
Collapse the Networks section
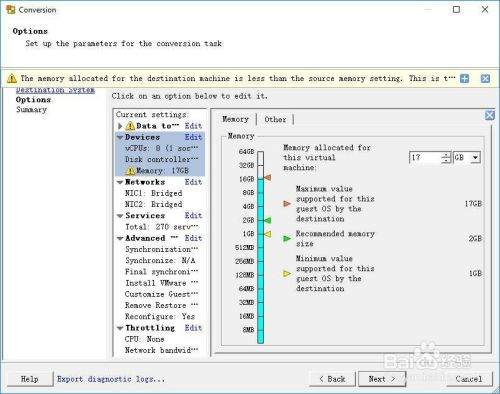(x=120, y=182)
